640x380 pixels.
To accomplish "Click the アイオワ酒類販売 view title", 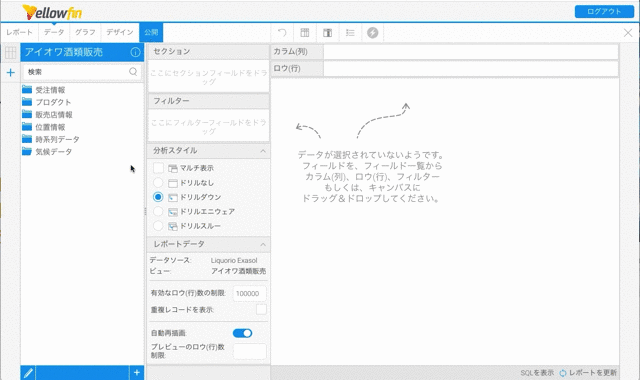I will point(64,52).
